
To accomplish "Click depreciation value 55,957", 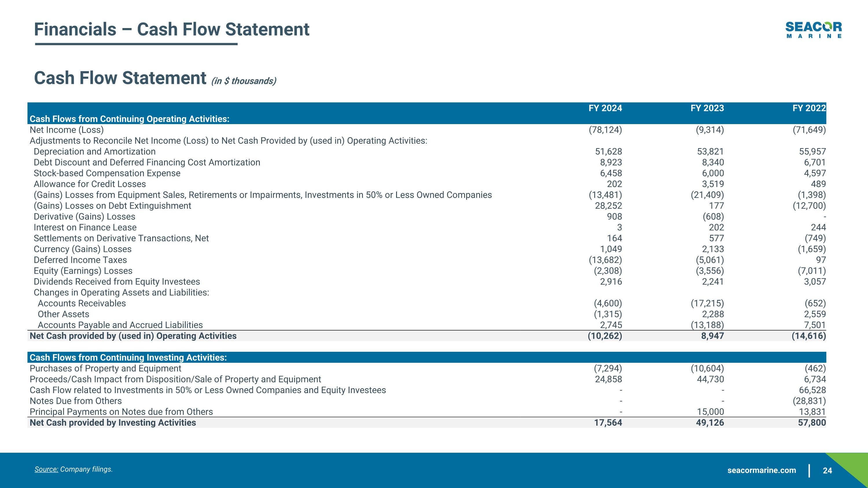I will point(812,152).
